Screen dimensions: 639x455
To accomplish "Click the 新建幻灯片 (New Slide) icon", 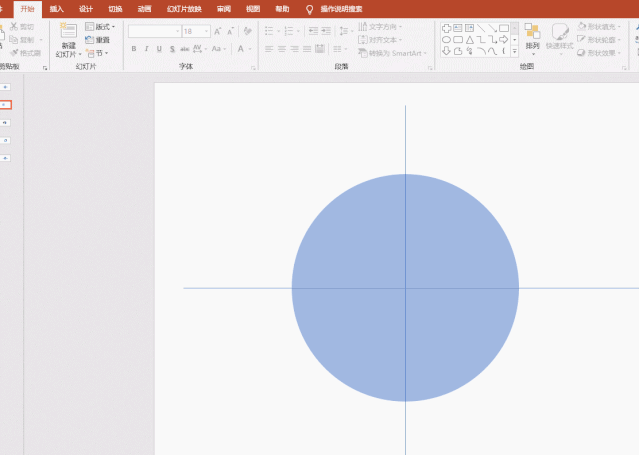I will pos(68,32).
